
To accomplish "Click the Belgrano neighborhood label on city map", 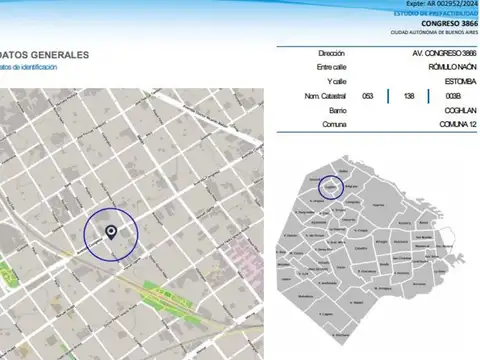I will 351,186.
